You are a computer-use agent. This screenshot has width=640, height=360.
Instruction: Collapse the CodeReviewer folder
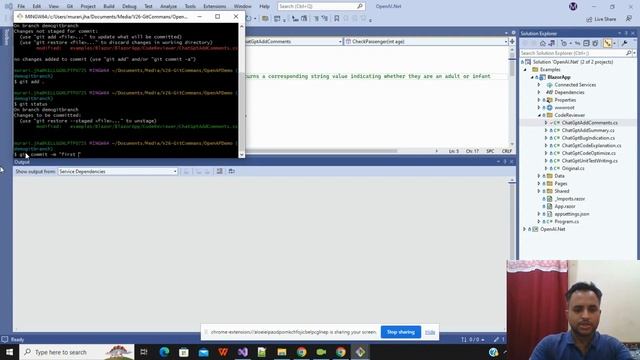coord(539,115)
